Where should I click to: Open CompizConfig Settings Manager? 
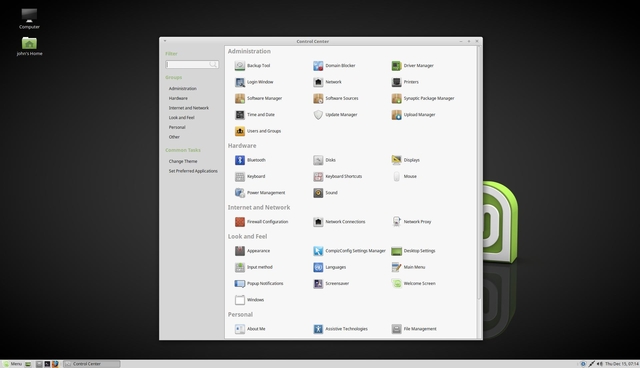click(349, 251)
